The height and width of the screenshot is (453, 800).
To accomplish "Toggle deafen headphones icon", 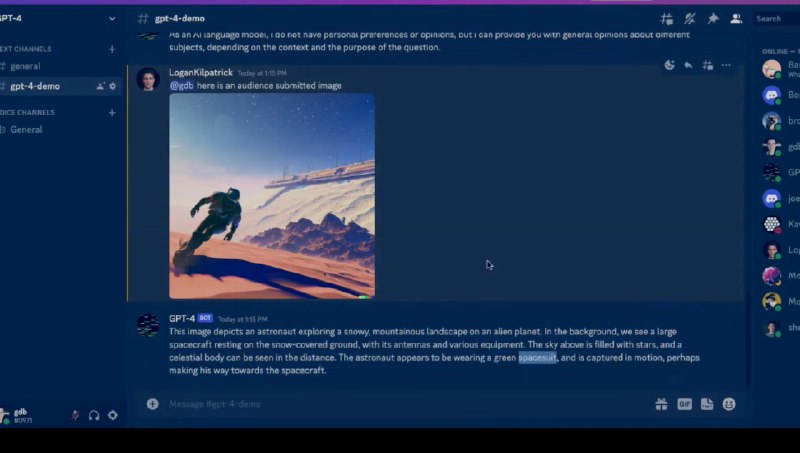I will 94,415.
